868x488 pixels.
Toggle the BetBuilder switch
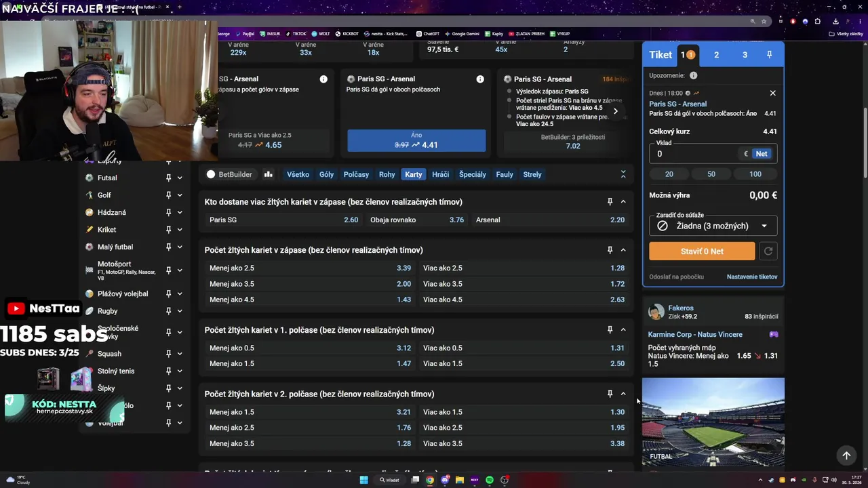[211, 174]
